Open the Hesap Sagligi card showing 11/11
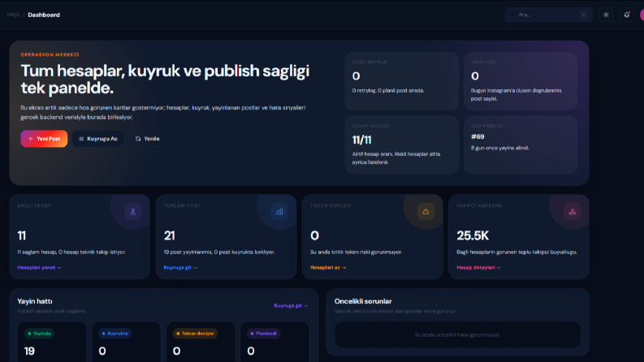644x362 pixels. [x=402, y=145]
